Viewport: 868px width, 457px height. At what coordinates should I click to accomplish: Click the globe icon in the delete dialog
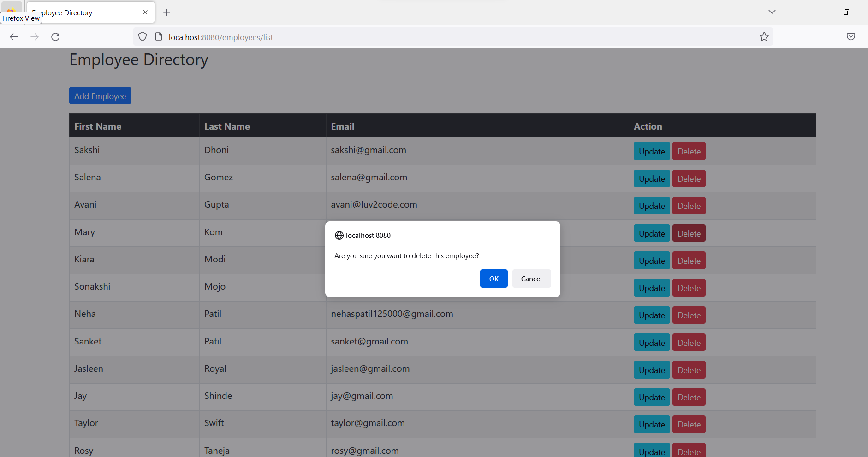tap(339, 235)
